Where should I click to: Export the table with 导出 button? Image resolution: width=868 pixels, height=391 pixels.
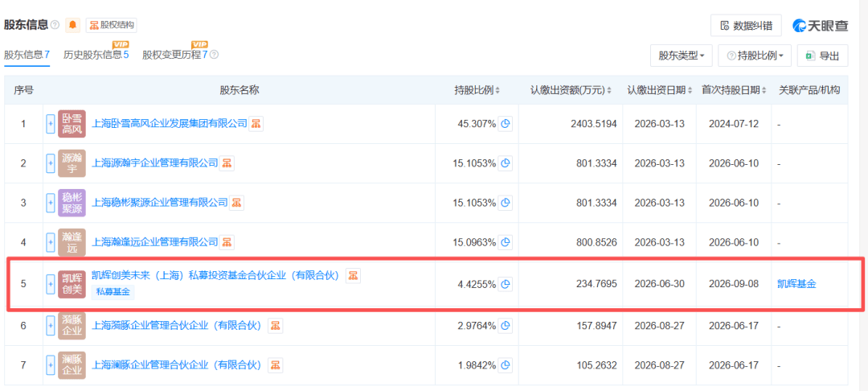pos(823,56)
